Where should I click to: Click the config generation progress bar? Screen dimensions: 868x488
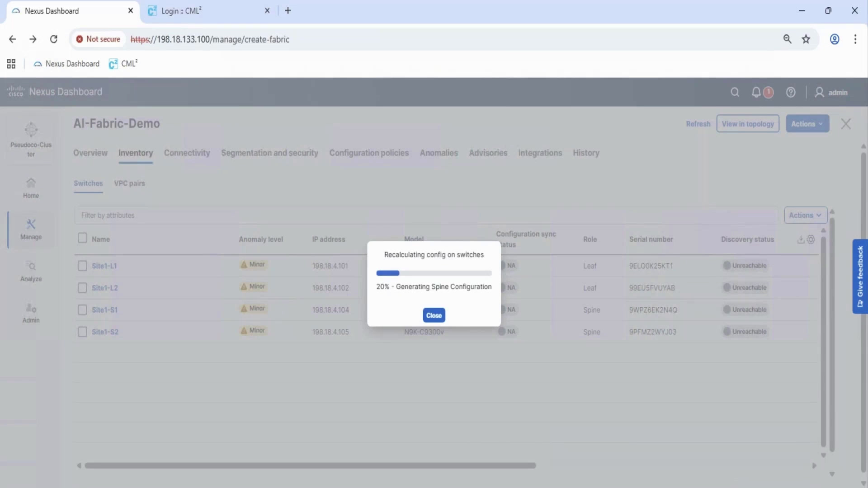[434, 273]
